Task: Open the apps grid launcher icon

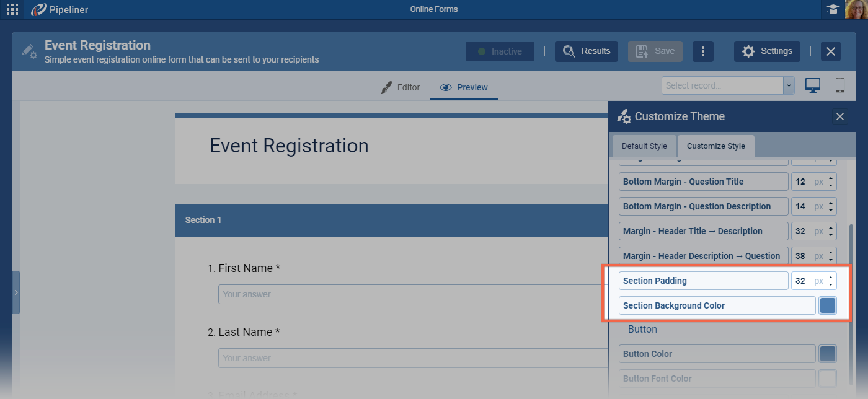Action: [12, 9]
